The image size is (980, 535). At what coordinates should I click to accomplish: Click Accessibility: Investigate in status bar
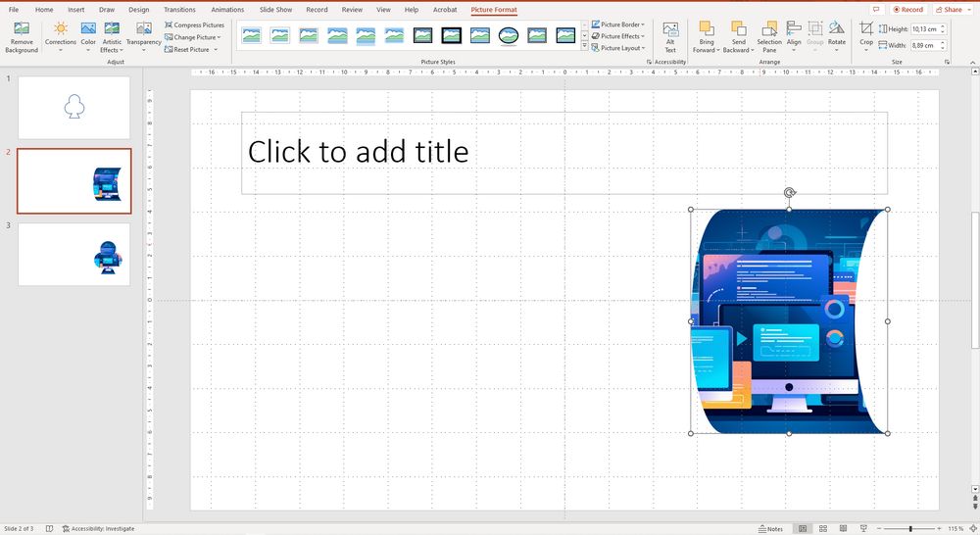click(x=98, y=529)
